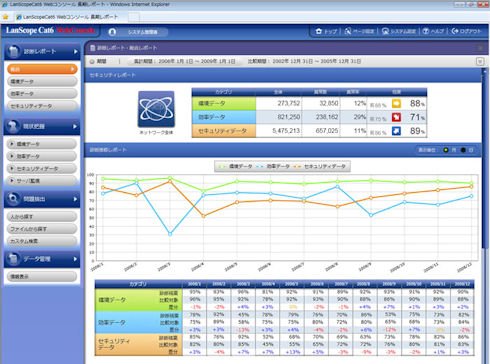Click the favorites star icon in browser
The width and height of the screenshot is (490, 364).
click(x=5, y=17)
